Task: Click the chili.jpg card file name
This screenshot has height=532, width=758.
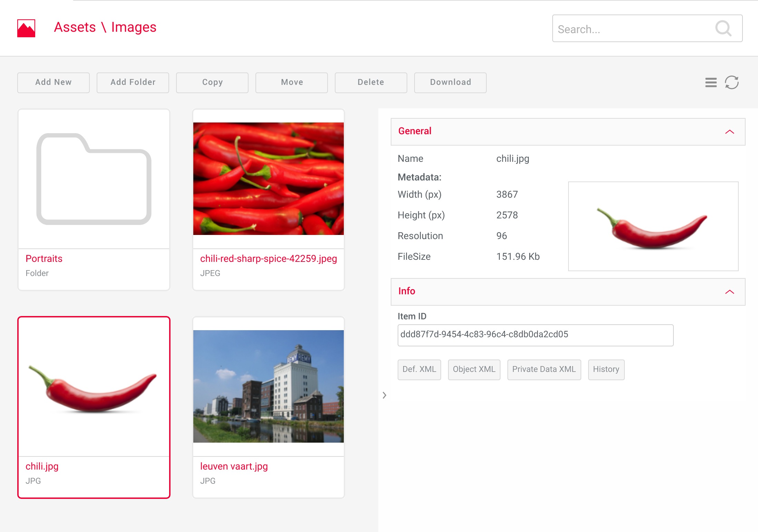Action: [x=42, y=466]
